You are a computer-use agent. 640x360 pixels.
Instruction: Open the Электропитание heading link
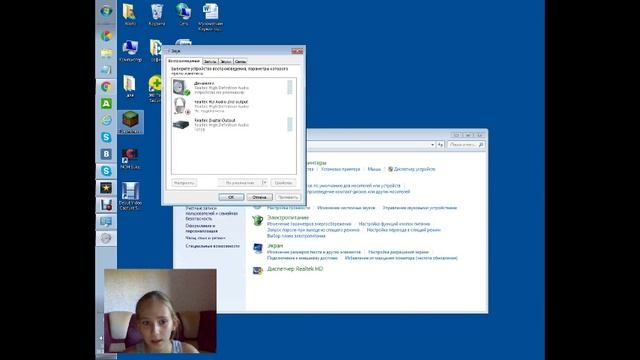pyautogui.click(x=288, y=218)
